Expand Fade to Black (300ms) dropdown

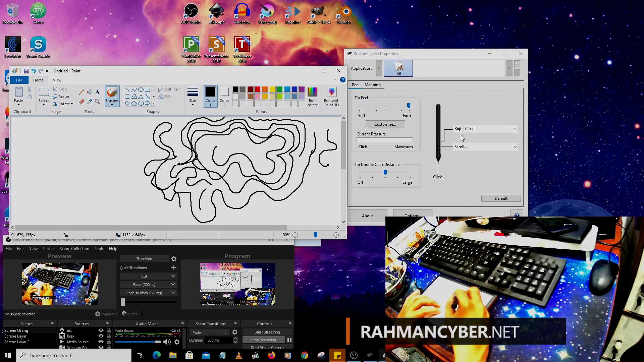tap(173, 293)
